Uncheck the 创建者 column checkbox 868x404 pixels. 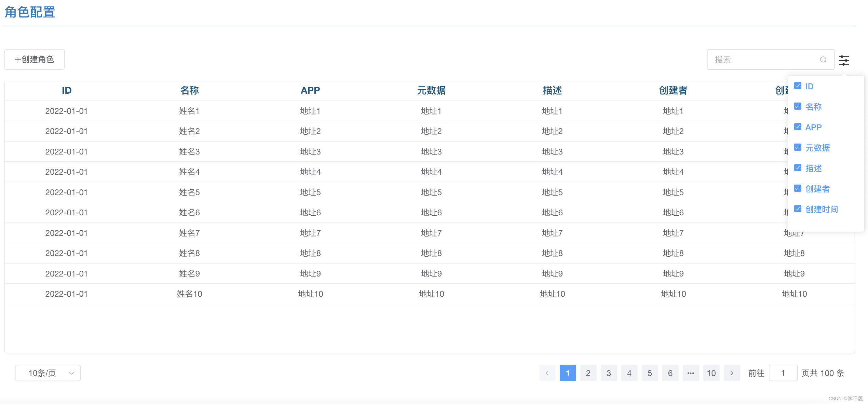coord(798,188)
